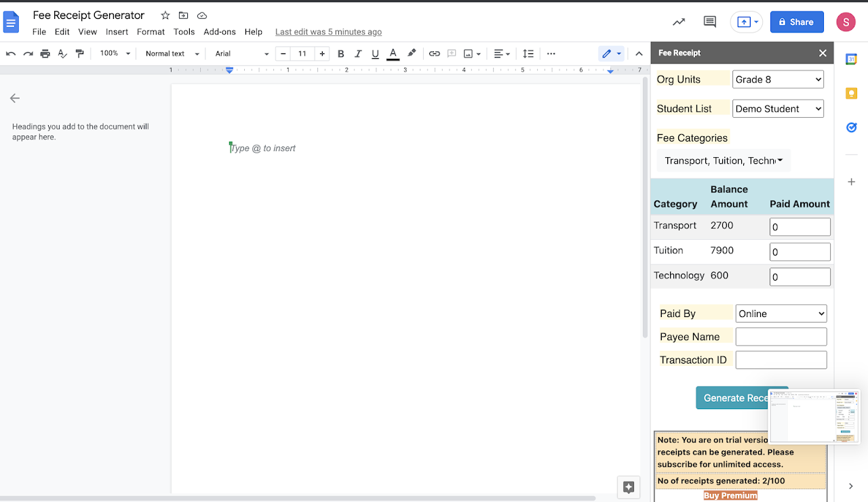Show more toolbar options
868x502 pixels.
pyautogui.click(x=551, y=54)
